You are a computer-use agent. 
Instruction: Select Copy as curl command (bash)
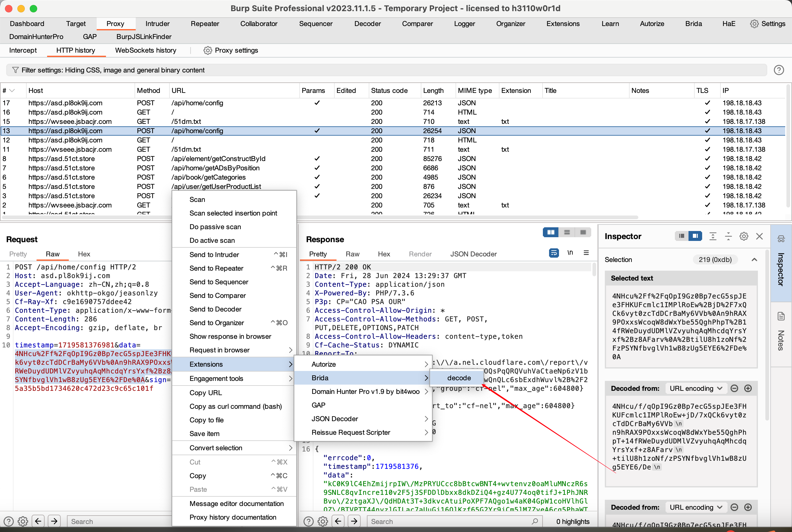[234, 407]
